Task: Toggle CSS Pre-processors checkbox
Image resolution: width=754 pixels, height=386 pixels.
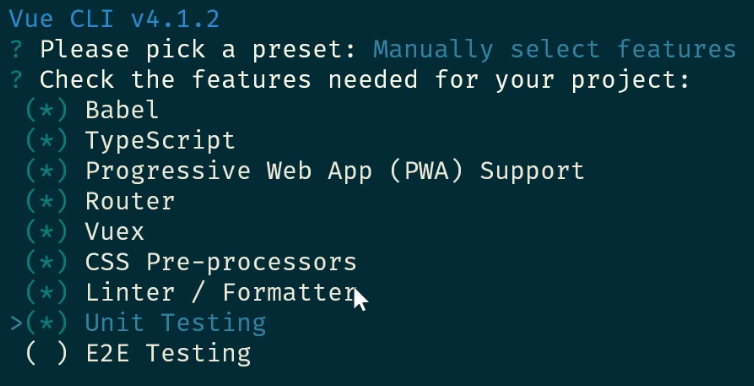Action: coord(47,261)
